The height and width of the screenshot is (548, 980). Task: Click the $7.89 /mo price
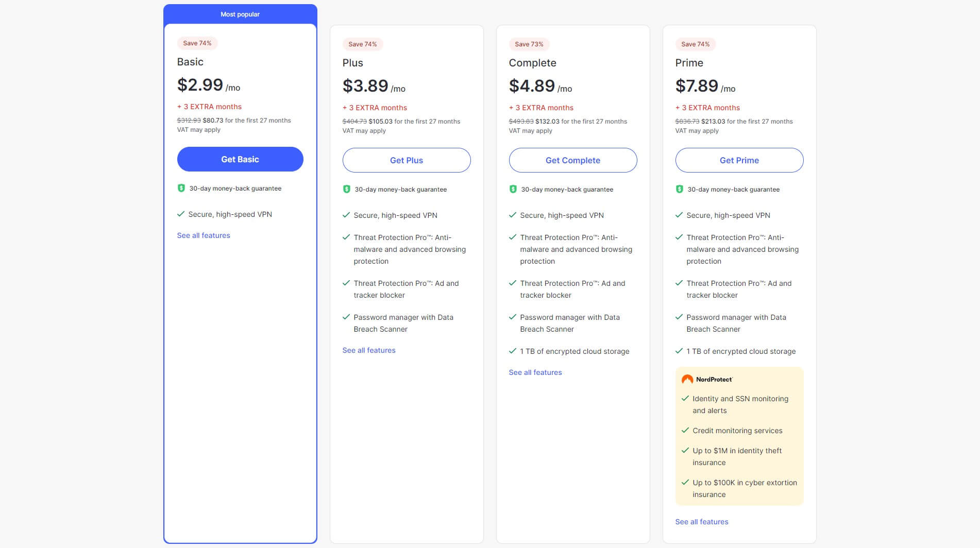pyautogui.click(x=705, y=86)
